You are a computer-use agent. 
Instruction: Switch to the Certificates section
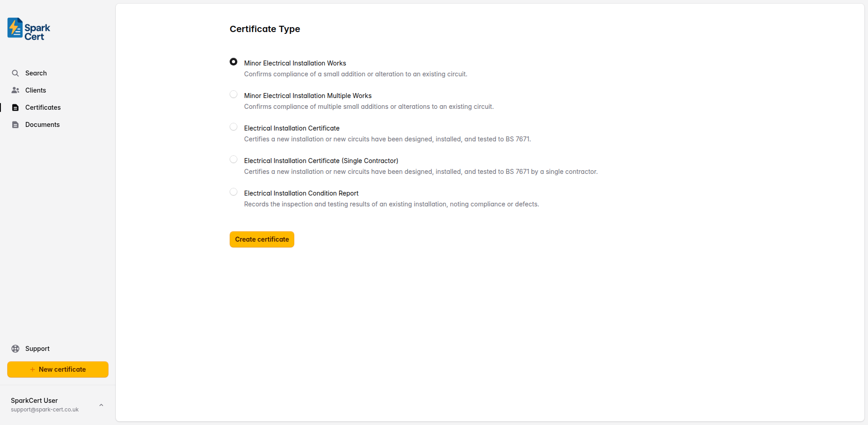[x=43, y=107]
